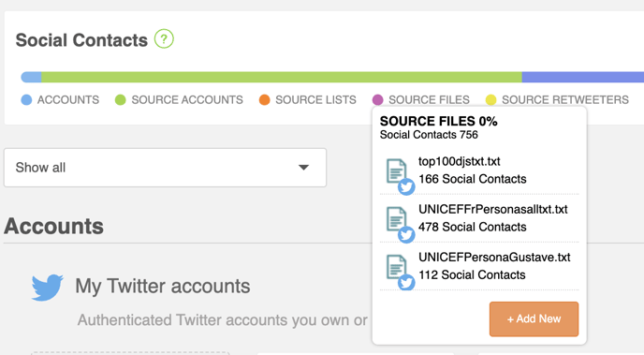Click the UNICEFFrPersonasalltxt.txt file icon
Image resolution: width=644 pixels, height=355 pixels.
pos(397,218)
